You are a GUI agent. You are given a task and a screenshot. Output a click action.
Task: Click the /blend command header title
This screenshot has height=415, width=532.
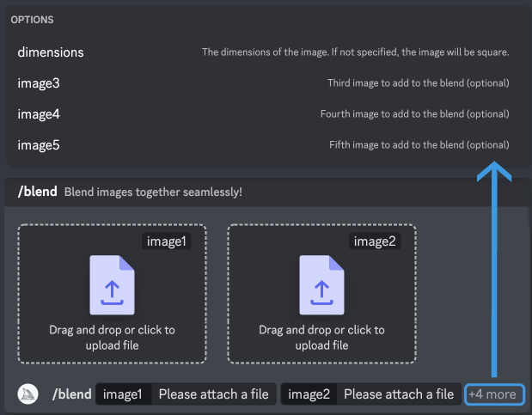coord(37,192)
